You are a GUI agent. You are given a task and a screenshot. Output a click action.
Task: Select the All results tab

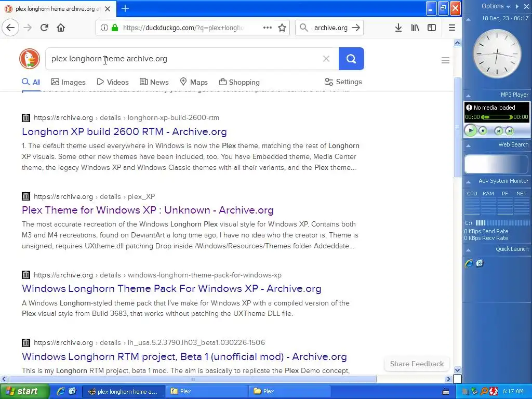coord(31,82)
